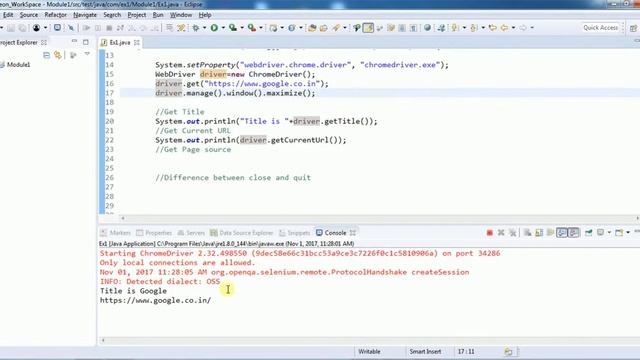Open Project Explorer View Menu triangle
The image size is (640, 360).
pos(87,54)
